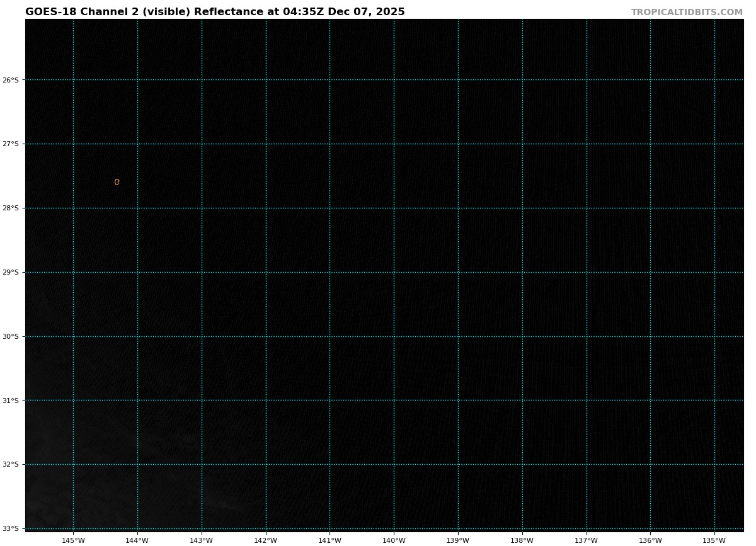Click the 145°W longitude label

(74, 540)
